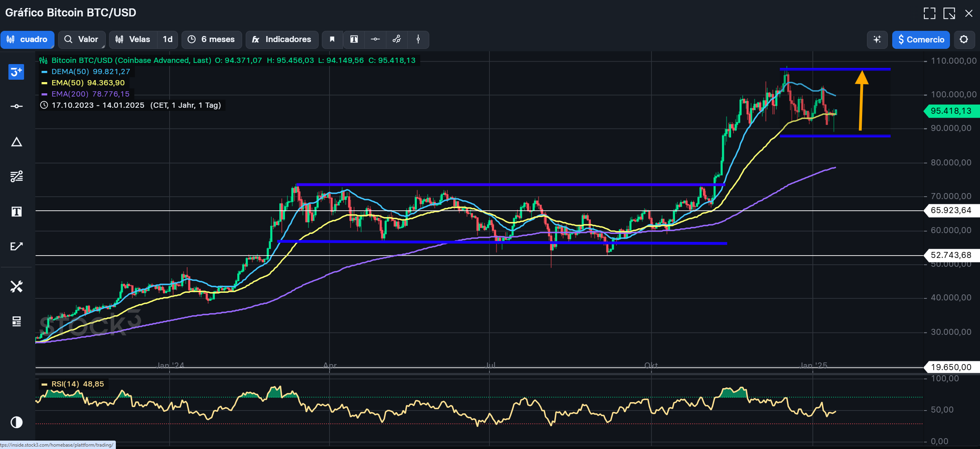980x449 pixels.
Task: Select the polyline path toolbar icon
Action: pyautogui.click(x=397, y=39)
